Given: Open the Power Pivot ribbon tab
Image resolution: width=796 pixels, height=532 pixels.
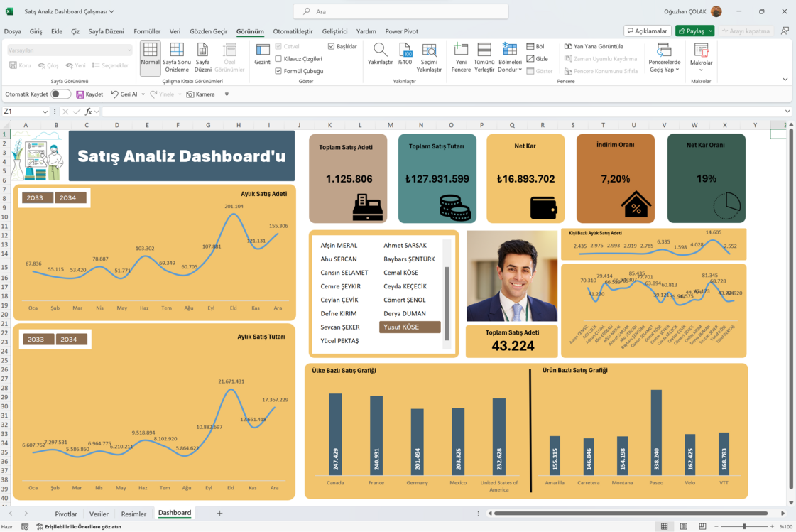Looking at the screenshot, I should point(402,31).
